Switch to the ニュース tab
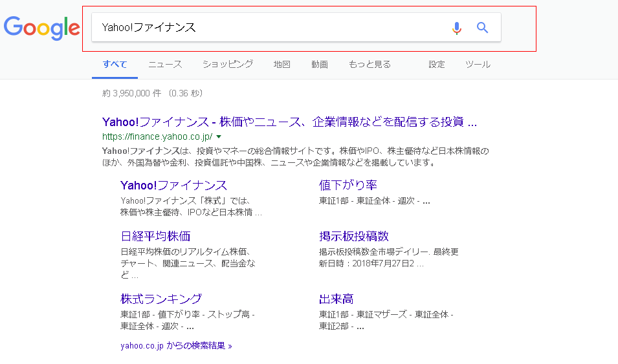 click(x=165, y=64)
